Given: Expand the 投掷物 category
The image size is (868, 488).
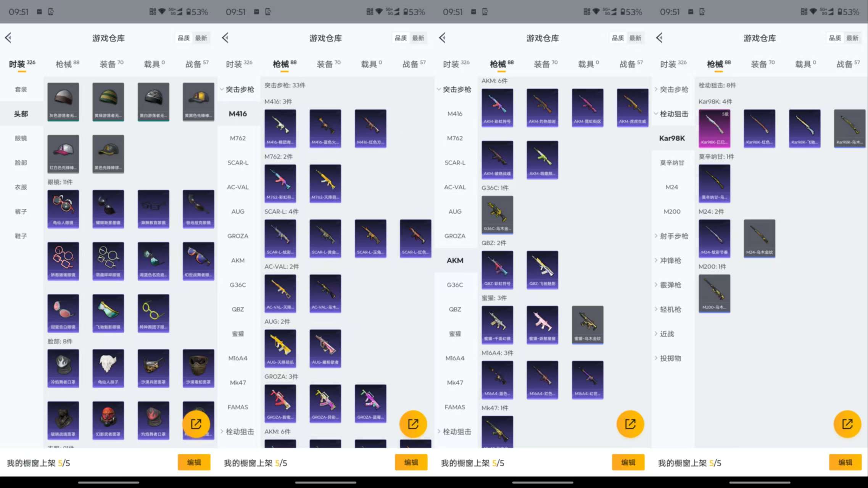Looking at the screenshot, I should 670,358.
